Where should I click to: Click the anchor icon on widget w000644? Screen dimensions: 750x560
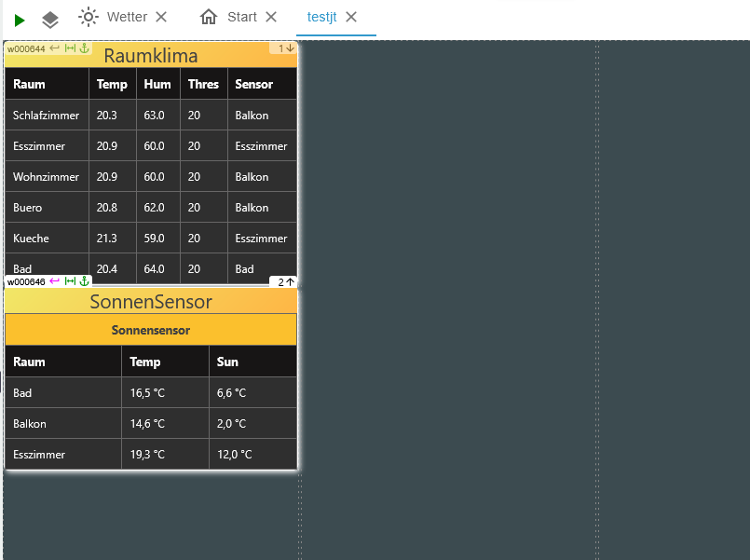[84, 48]
